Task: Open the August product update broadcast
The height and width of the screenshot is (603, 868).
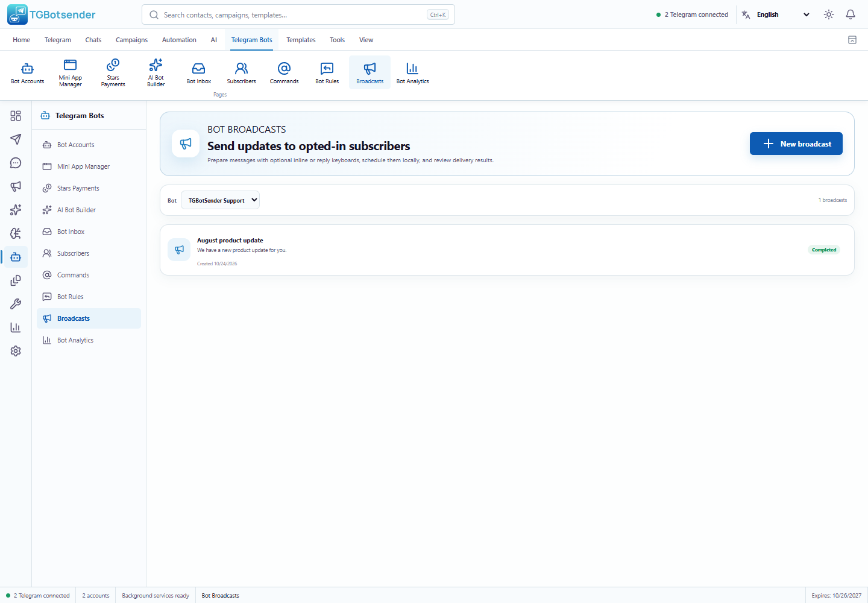Action: [507, 250]
